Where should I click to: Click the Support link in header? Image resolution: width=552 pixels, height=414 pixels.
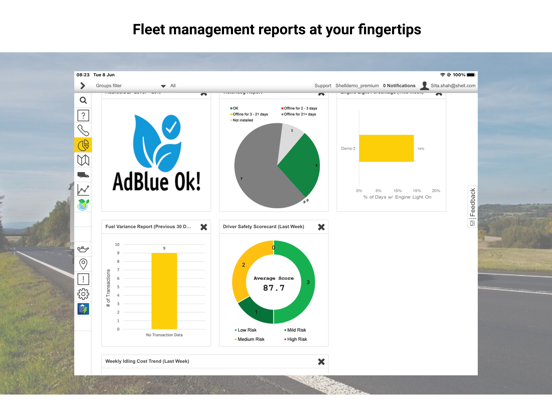point(323,86)
